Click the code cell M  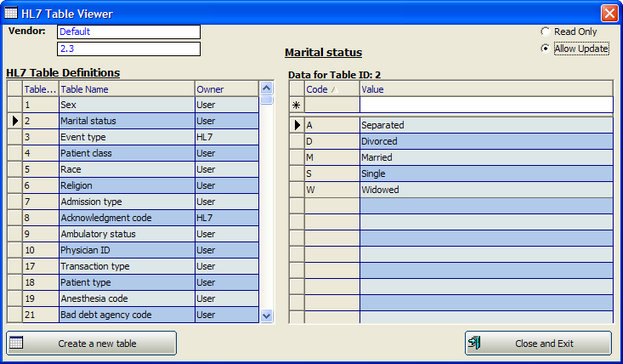pos(332,158)
